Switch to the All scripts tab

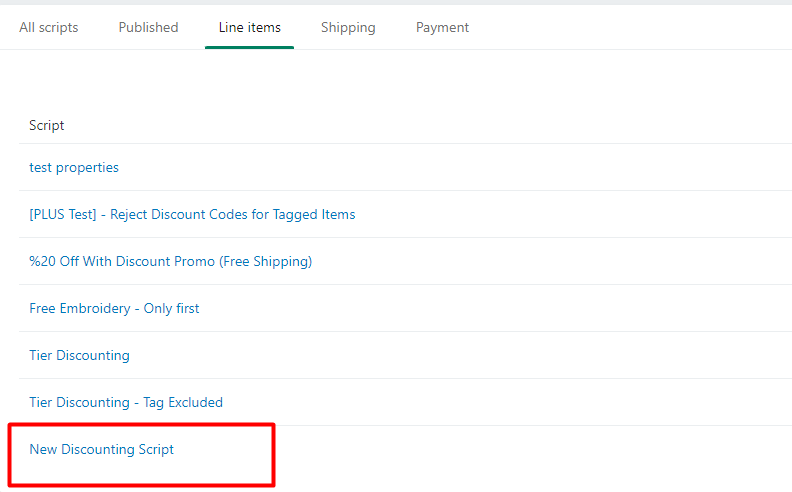(48, 27)
